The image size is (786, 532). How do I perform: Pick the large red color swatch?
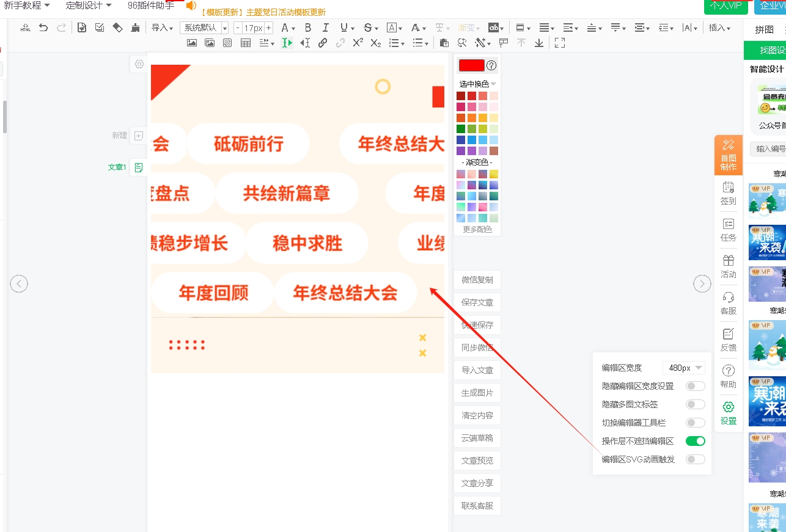[471, 65]
